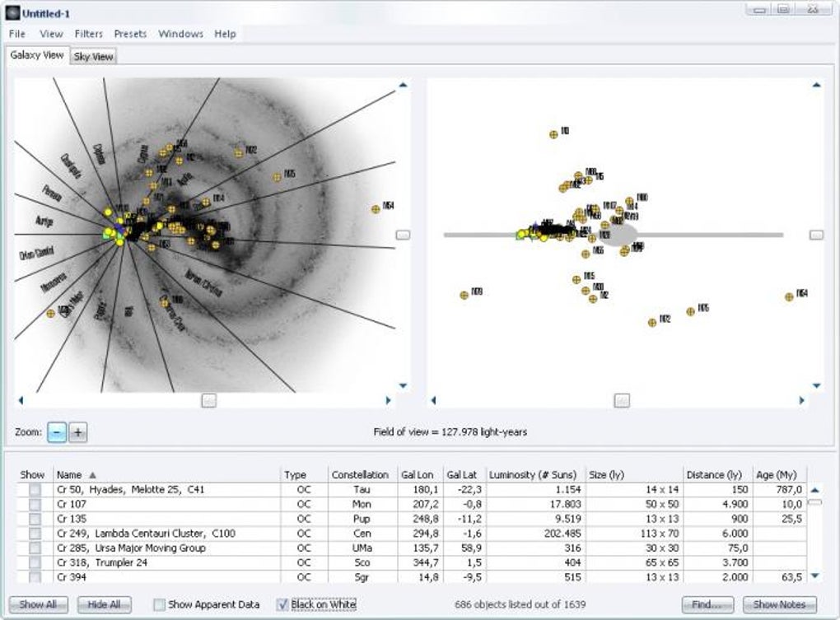The image size is (840, 620).
Task: Tick Show checkbox for Cr 249 row
Action: 35,534
